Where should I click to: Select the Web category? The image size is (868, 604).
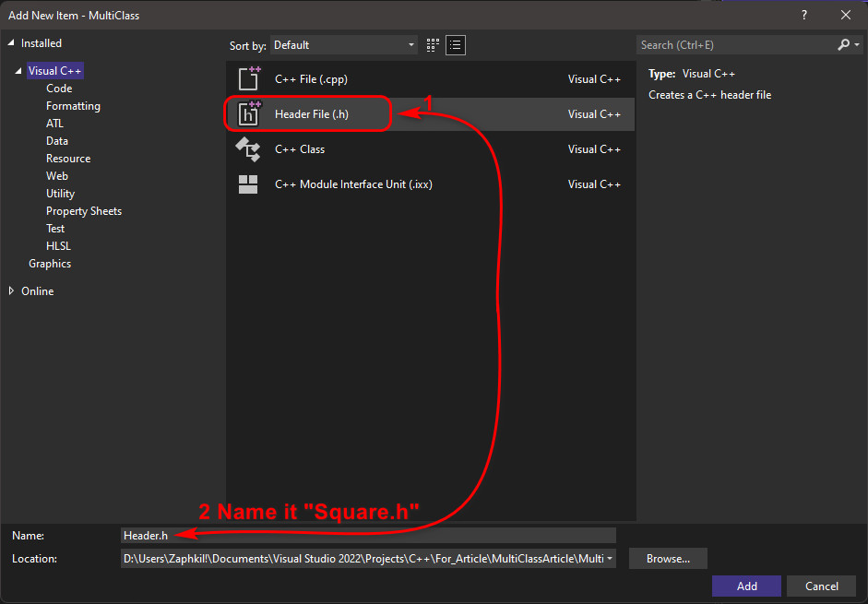[57, 175]
